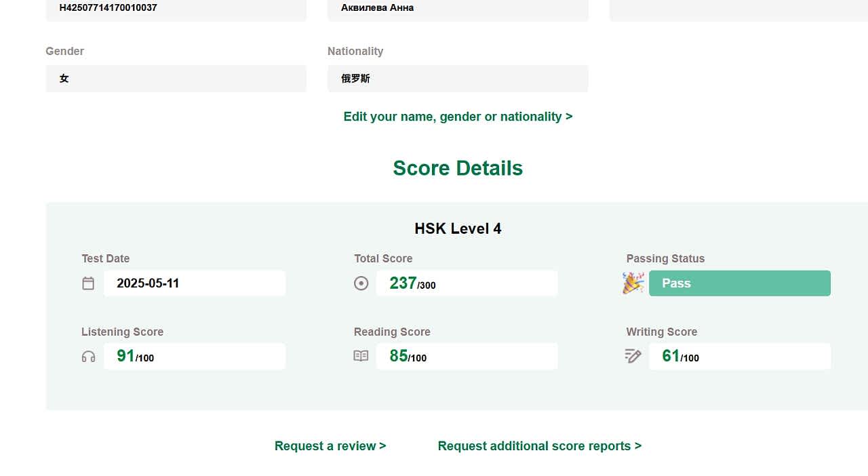
Task: Click the Passing Status label
Action: pos(665,259)
